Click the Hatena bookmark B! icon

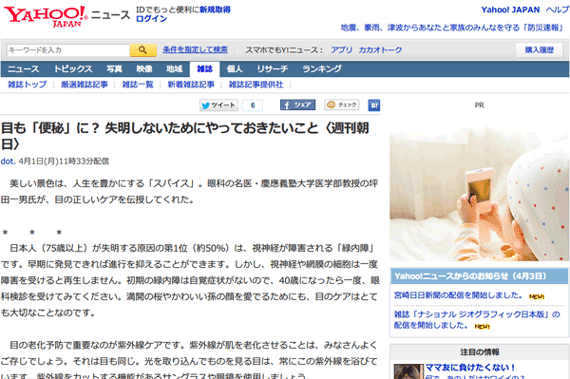pyautogui.click(x=374, y=105)
